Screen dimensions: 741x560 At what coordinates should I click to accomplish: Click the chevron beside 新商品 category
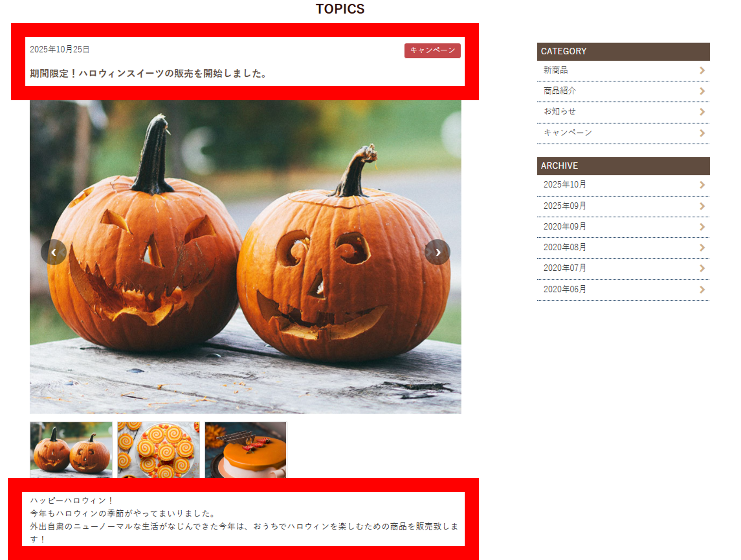tap(702, 70)
